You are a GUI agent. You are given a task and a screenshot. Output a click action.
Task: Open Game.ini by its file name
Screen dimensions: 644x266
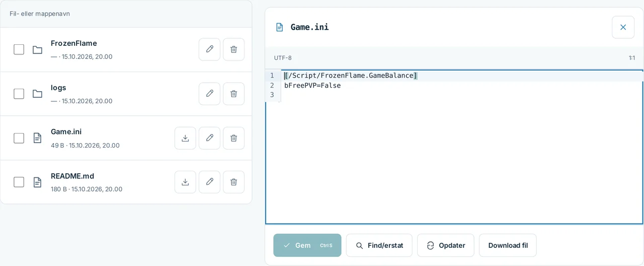pyautogui.click(x=66, y=131)
